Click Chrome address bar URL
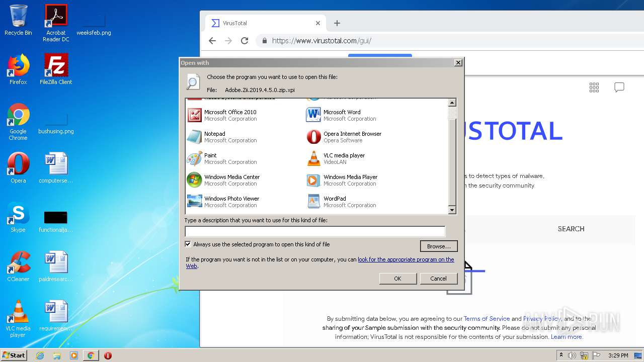This screenshot has height=362, width=644. point(321,41)
